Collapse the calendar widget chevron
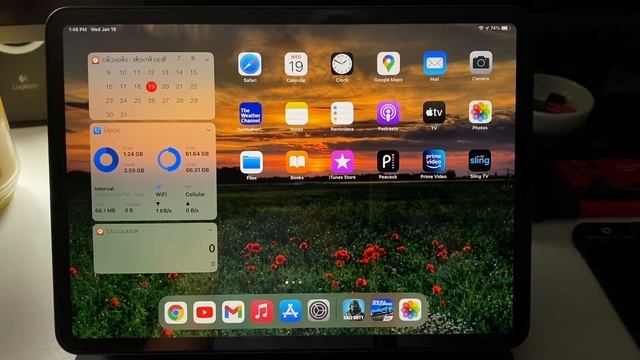The image size is (640, 360). 207,60
